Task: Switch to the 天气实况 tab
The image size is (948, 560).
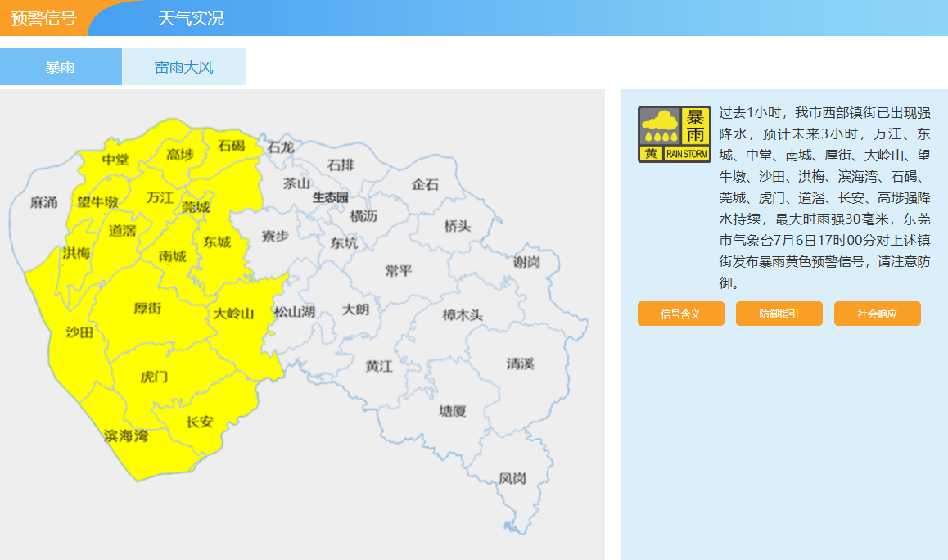Action: point(191,18)
